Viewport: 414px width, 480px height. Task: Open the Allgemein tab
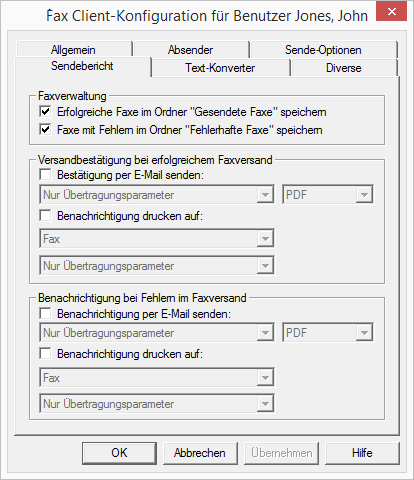click(x=73, y=50)
